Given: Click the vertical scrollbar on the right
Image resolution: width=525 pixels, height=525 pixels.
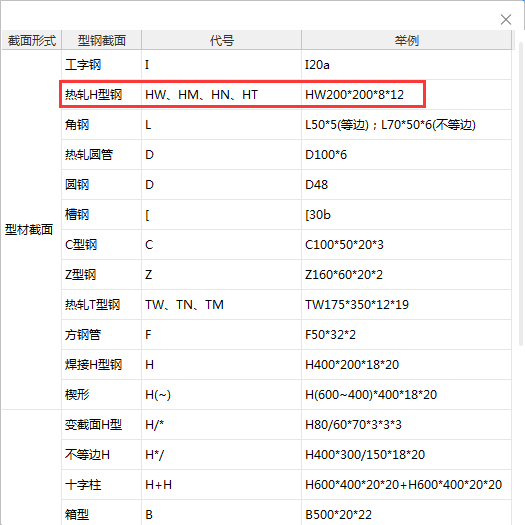Looking at the screenshot, I should tap(521, 194).
